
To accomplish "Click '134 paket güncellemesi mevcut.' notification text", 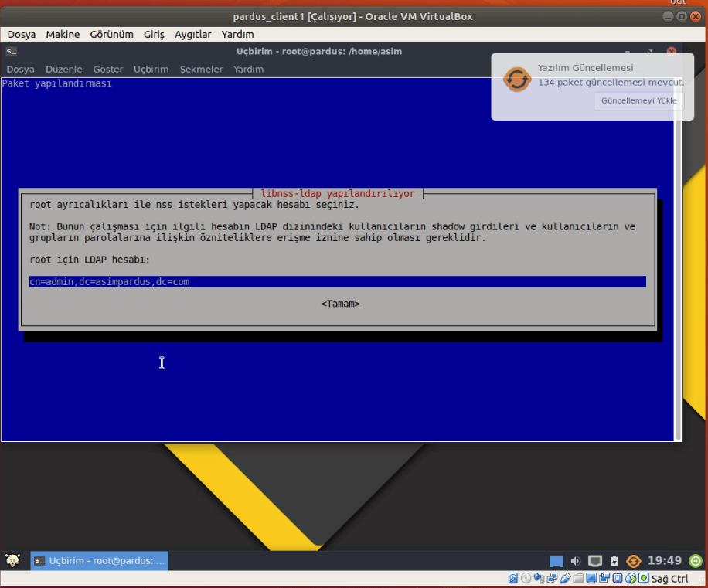I will 611,82.
